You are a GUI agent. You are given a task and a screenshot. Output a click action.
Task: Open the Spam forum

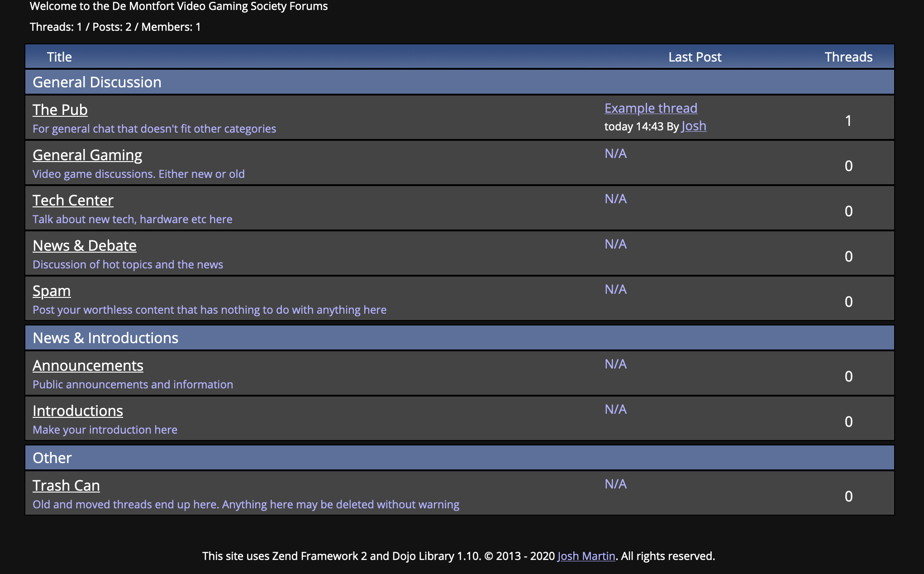click(x=52, y=291)
